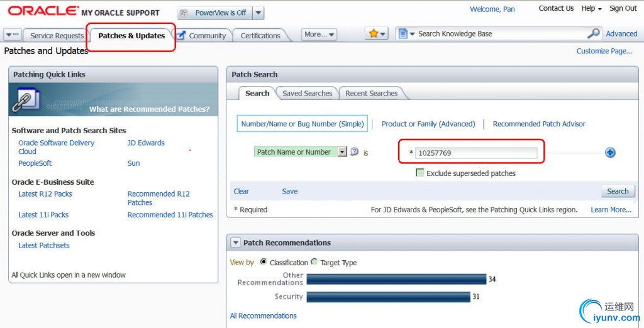This screenshot has height=328, width=644.
Task: Click the Save search link
Action: 289,191
